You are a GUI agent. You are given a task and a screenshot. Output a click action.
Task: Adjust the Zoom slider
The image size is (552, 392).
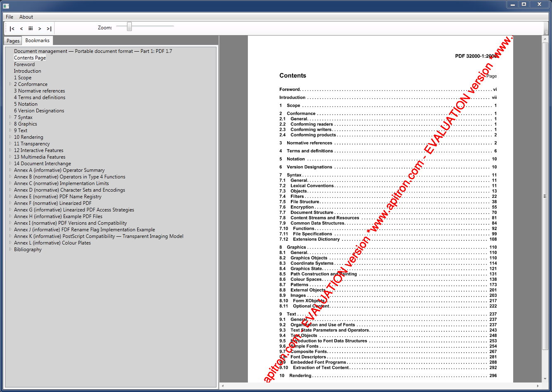[129, 26]
